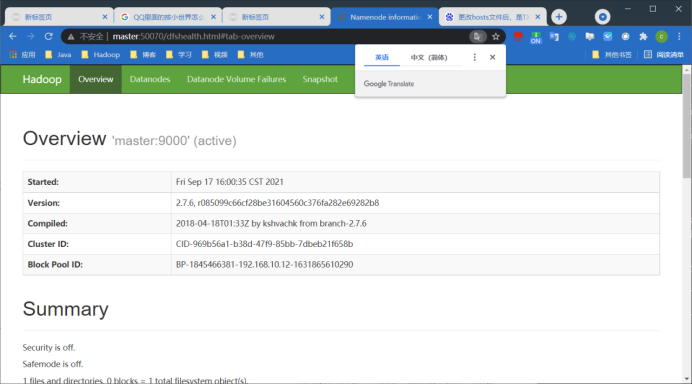The width and height of the screenshot is (692, 385).
Task: Open the green profile avatar
Action: [x=661, y=37]
